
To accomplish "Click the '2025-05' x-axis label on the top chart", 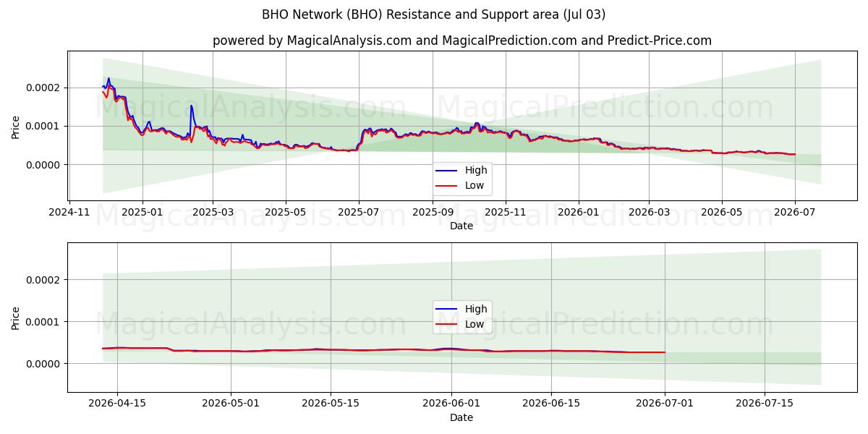I will (286, 212).
